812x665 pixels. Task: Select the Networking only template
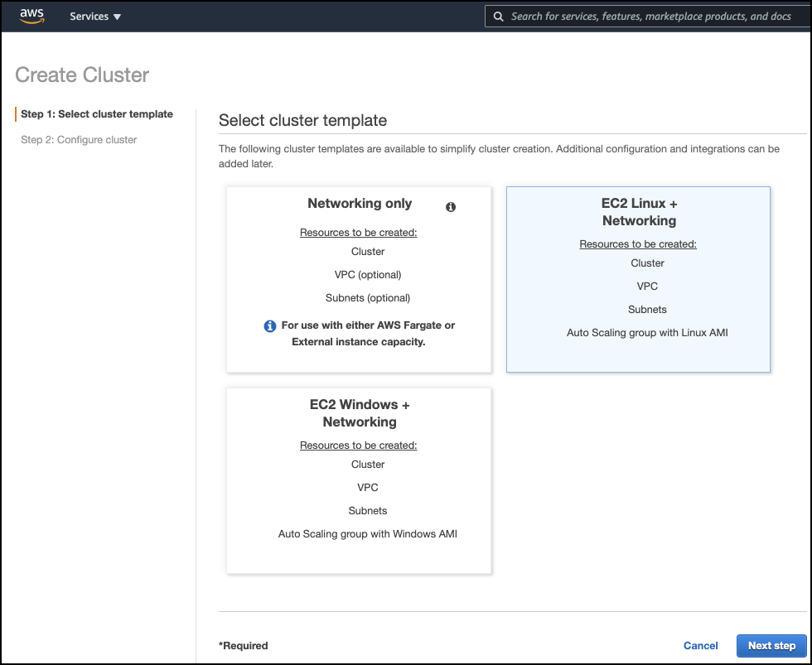point(359,279)
